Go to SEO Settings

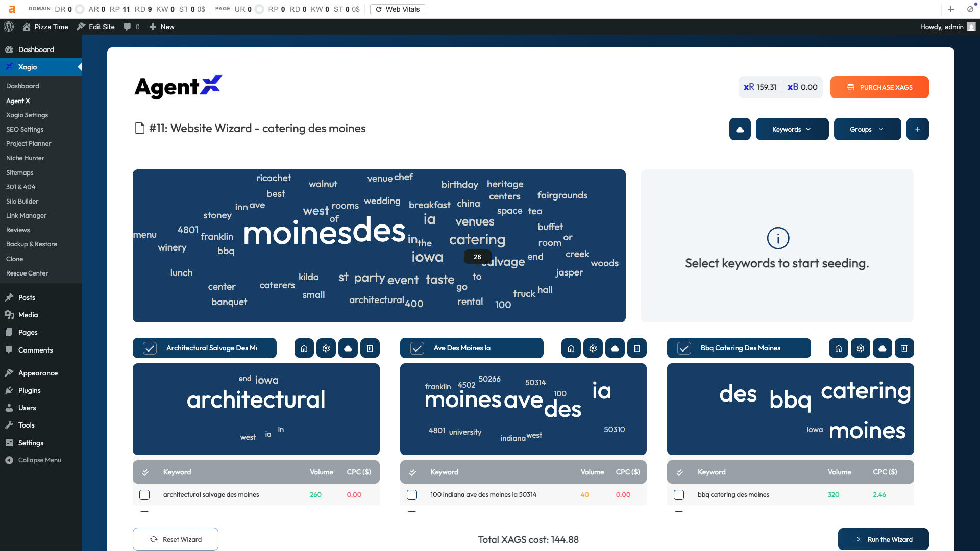coord(25,130)
